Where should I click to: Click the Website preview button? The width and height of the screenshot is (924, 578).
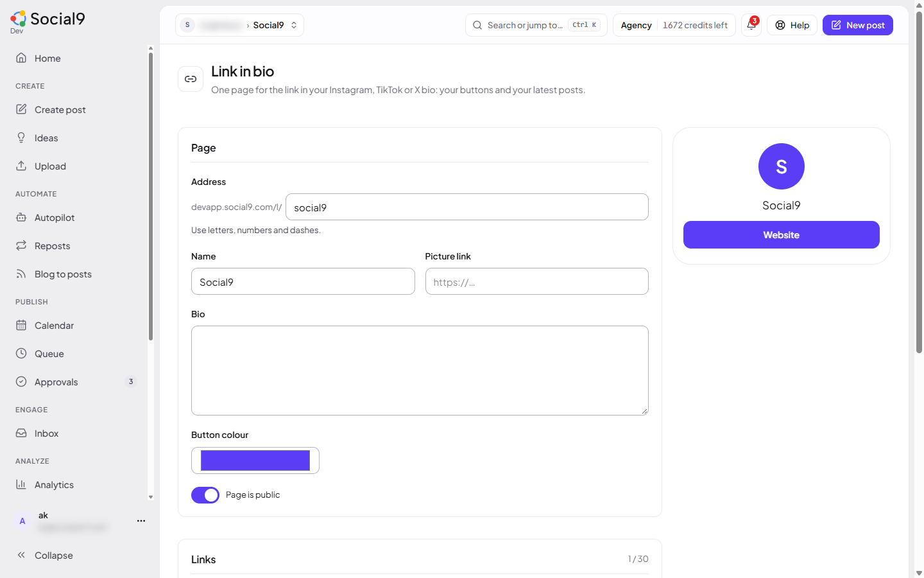coord(782,235)
